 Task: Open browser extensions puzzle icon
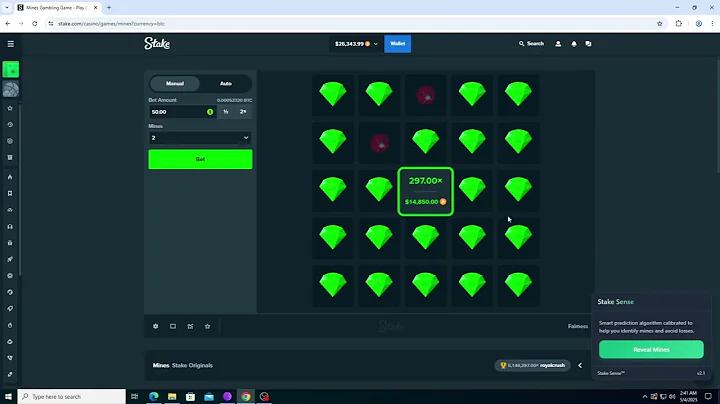(x=679, y=23)
